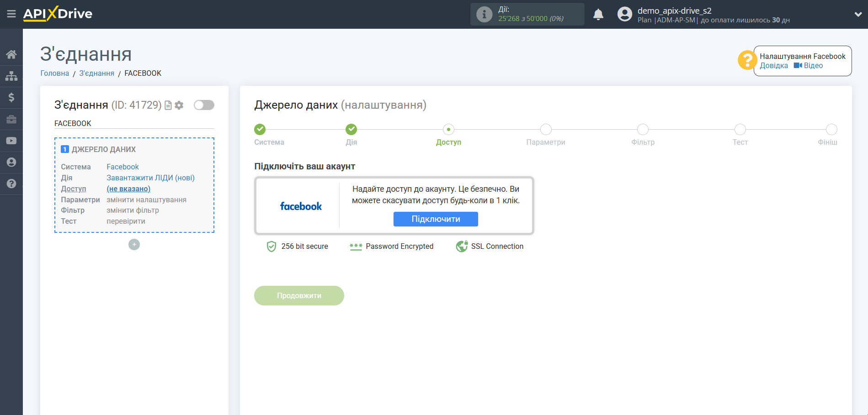Click the Продовжити button
The image size is (868, 415).
299,295
